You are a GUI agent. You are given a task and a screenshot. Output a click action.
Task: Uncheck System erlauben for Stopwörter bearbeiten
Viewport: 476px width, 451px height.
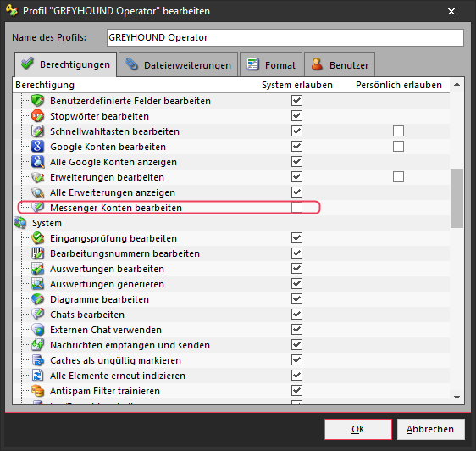tap(296, 116)
